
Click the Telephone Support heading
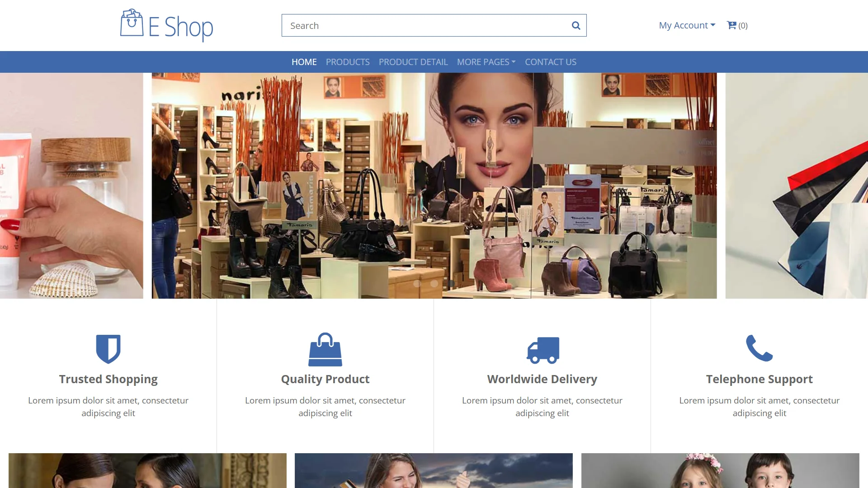point(759,379)
